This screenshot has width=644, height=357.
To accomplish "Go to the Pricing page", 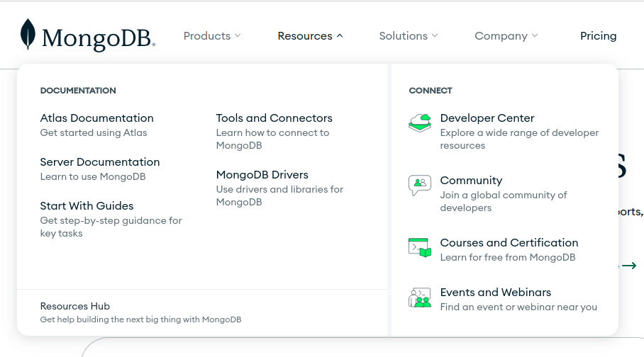I will [598, 36].
